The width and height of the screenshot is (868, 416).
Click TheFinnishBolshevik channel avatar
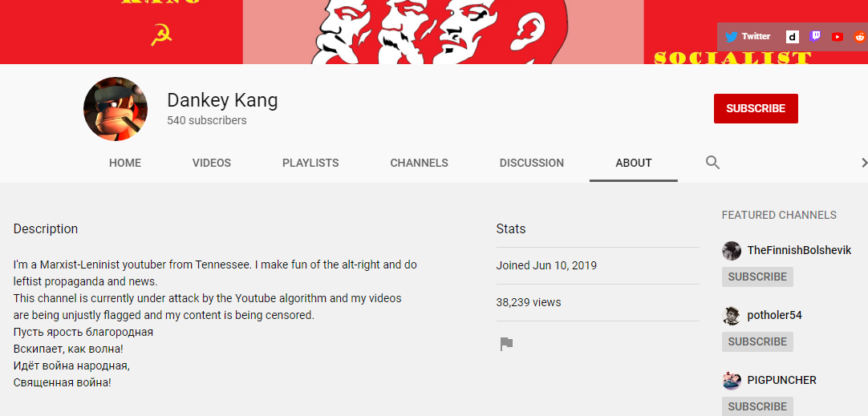pos(732,251)
